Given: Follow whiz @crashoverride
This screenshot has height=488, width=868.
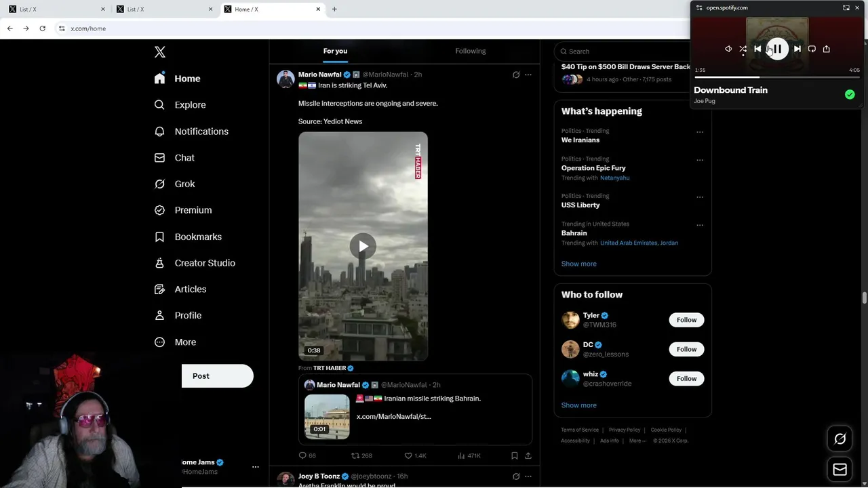Looking at the screenshot, I should [x=686, y=379].
